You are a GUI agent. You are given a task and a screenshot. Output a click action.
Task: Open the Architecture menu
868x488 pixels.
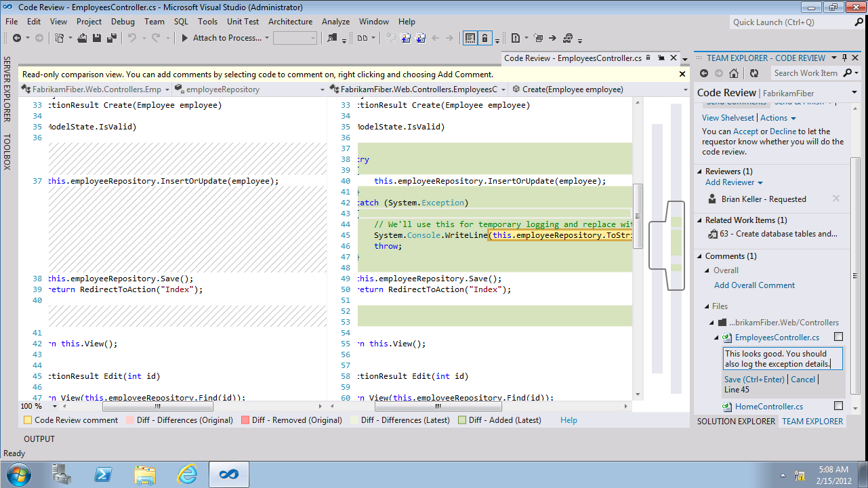(x=290, y=22)
